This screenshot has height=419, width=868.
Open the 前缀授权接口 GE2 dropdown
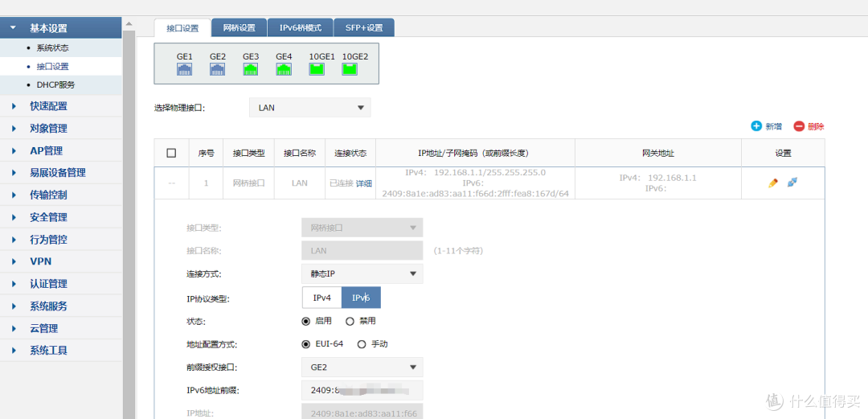362,367
